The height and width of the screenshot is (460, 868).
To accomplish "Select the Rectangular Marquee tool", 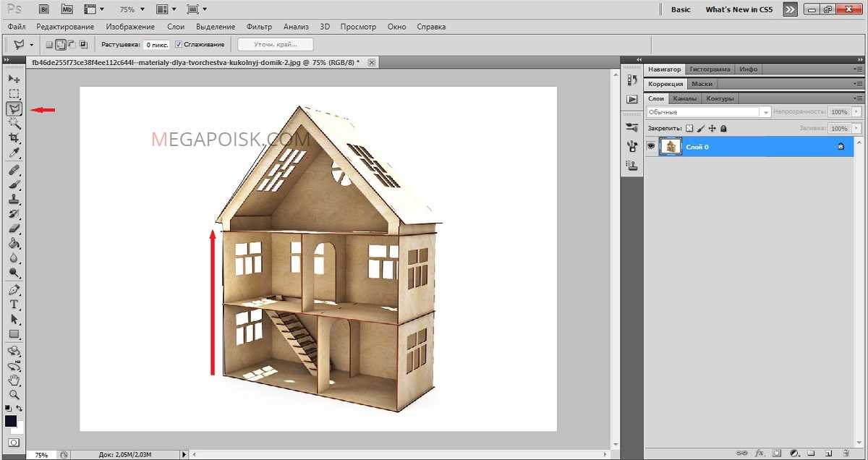I will (14, 94).
